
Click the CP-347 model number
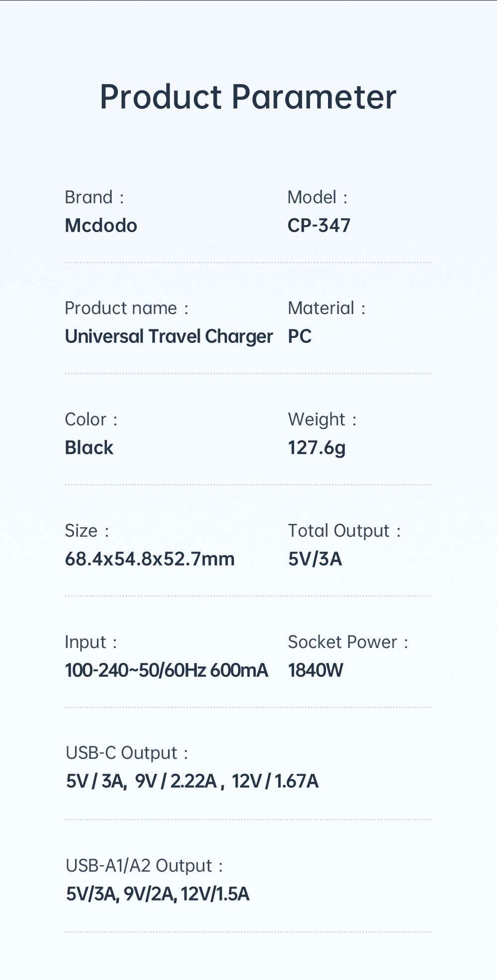pyautogui.click(x=319, y=226)
